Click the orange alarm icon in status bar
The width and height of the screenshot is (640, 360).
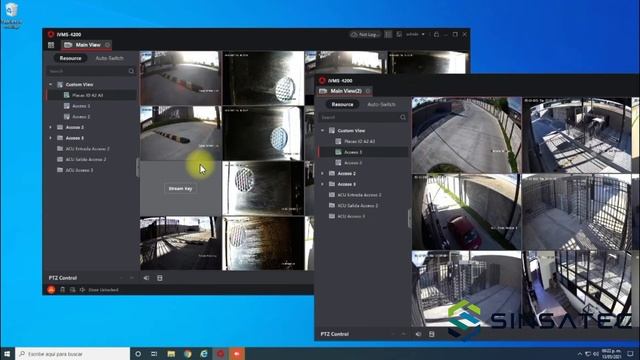click(51, 290)
